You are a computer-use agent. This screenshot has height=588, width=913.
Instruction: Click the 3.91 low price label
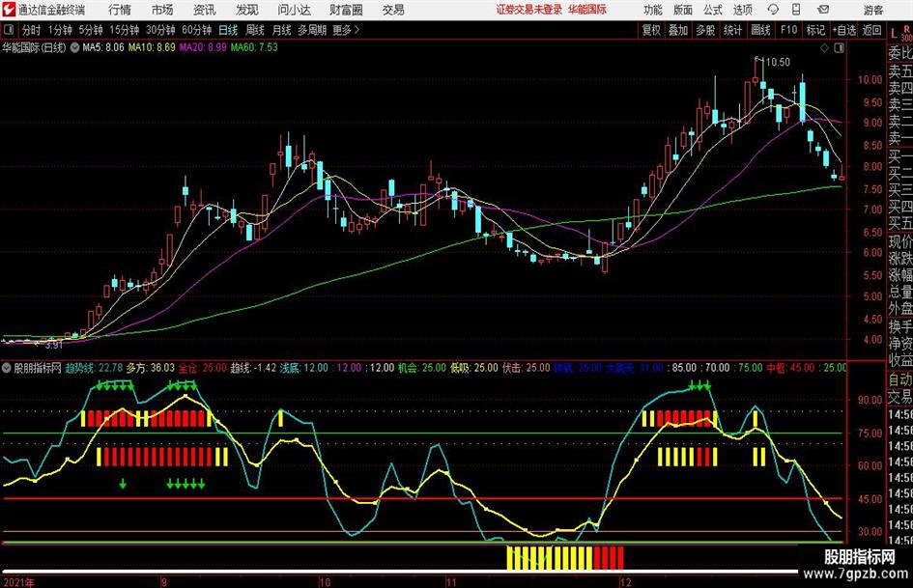coord(53,345)
